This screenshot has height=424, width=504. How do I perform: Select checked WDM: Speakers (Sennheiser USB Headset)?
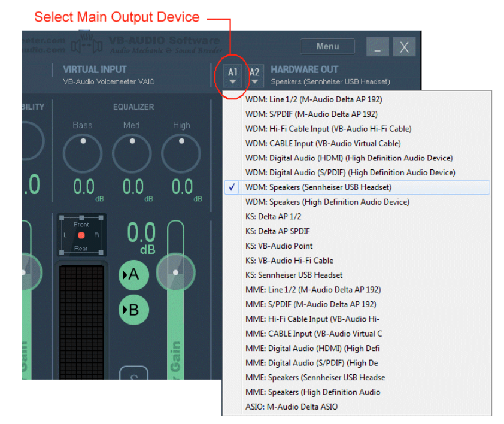pos(357,187)
